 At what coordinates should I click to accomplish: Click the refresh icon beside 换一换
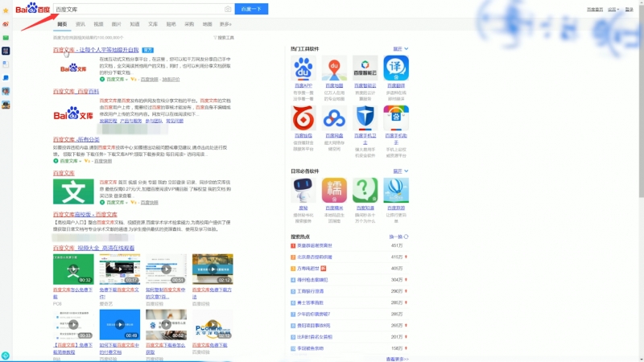click(x=406, y=237)
